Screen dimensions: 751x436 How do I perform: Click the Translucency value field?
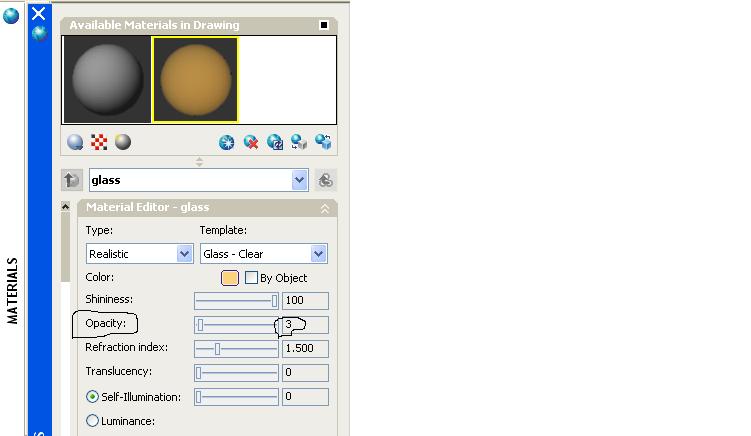pos(305,373)
